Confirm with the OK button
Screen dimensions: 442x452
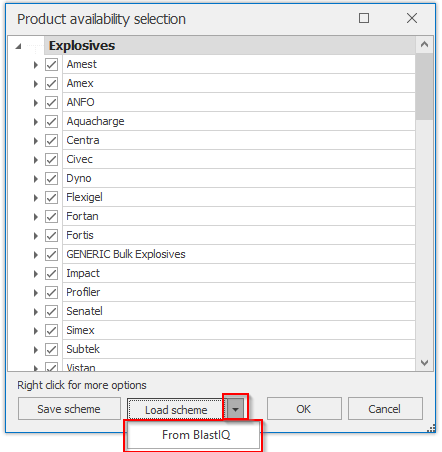pyautogui.click(x=304, y=409)
